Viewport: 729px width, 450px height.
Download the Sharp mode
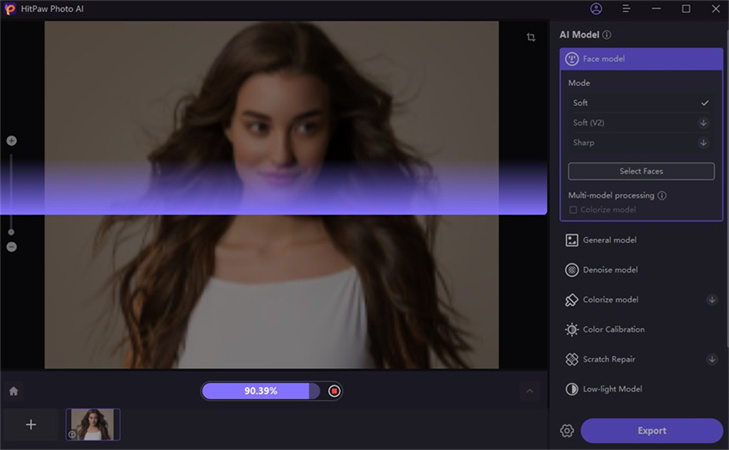pos(703,143)
